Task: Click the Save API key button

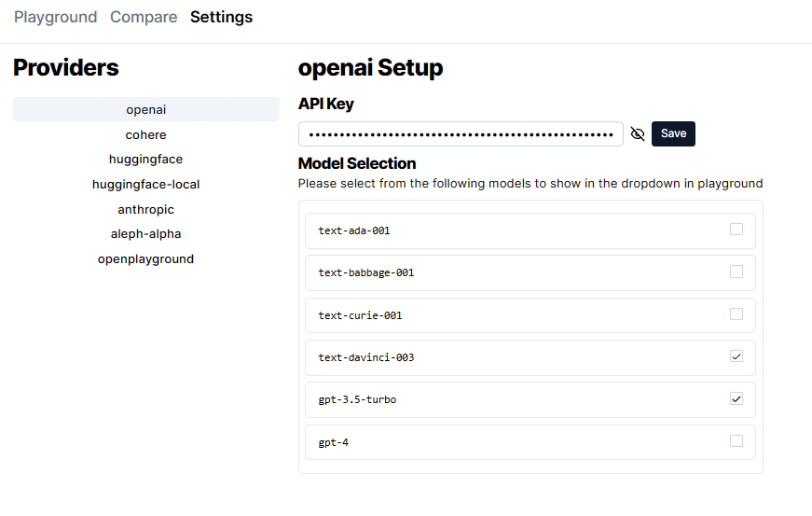Action: click(673, 133)
